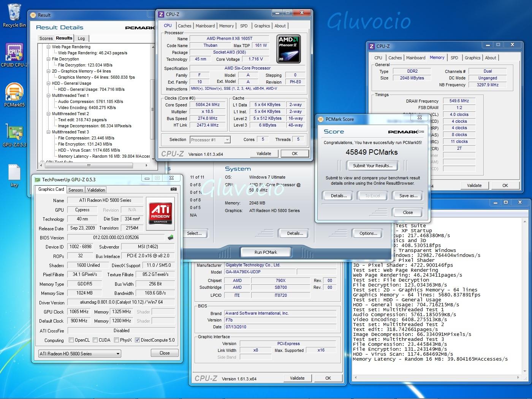532x399 pixels.
Task: Open the Recycle Bin desktop icon
Action: (x=14, y=15)
